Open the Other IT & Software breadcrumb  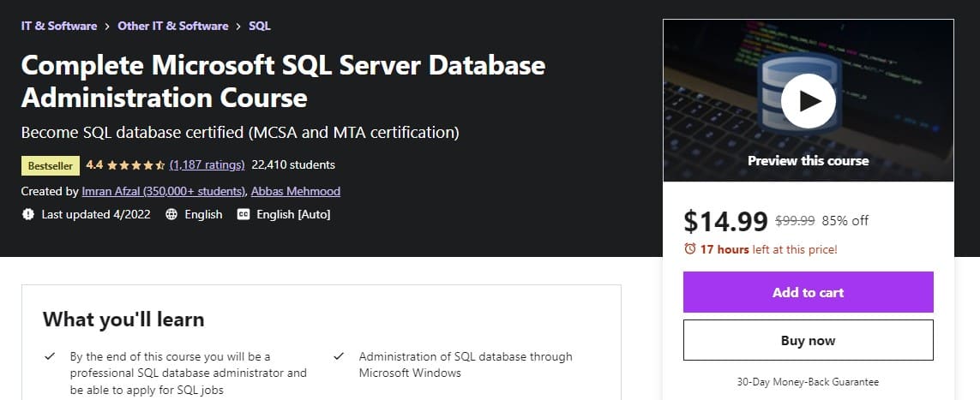click(x=173, y=27)
